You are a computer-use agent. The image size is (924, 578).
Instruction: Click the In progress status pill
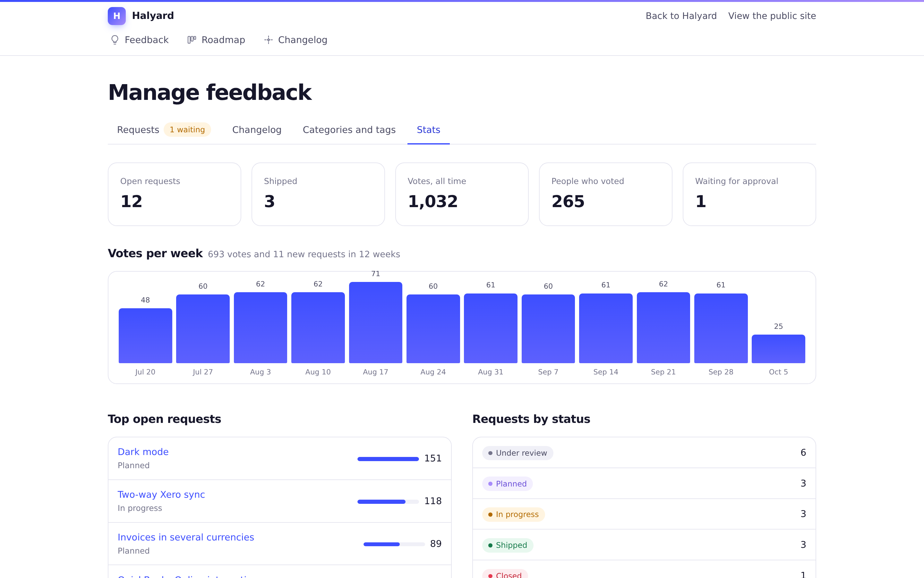[514, 514]
